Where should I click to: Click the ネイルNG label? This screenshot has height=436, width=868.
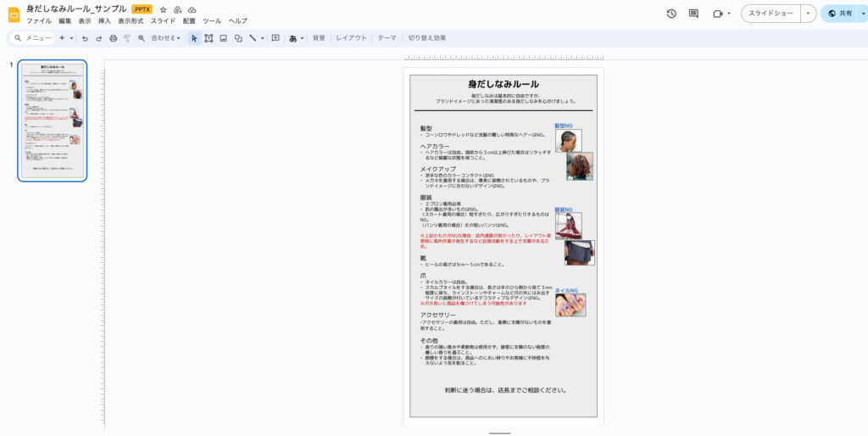click(x=566, y=290)
